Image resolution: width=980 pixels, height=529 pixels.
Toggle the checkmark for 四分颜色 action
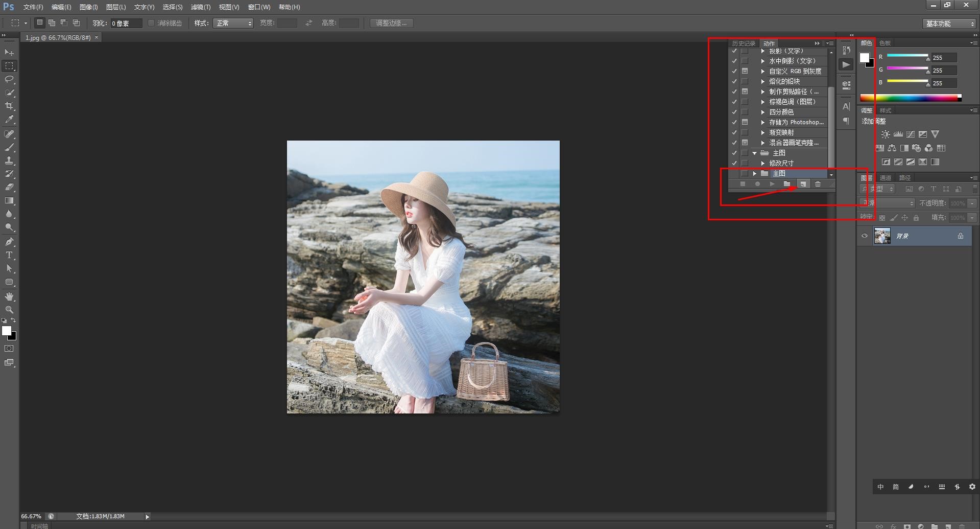pyautogui.click(x=734, y=112)
